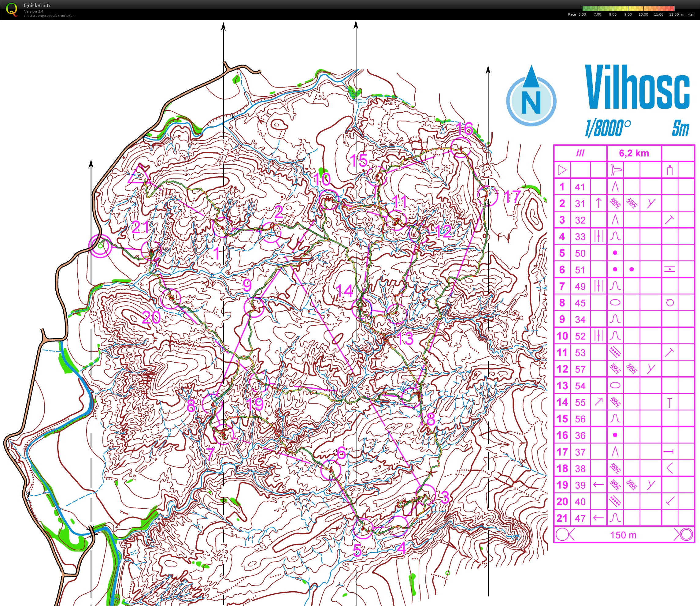Click the control 2 circle on the map

click(x=271, y=233)
